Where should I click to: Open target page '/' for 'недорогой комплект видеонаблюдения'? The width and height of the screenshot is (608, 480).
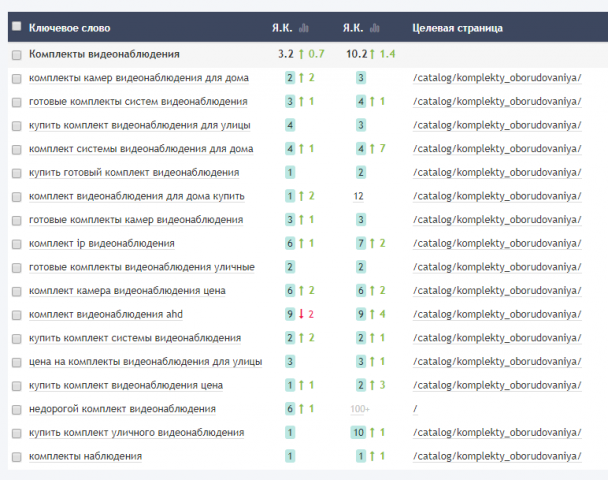pyautogui.click(x=415, y=409)
